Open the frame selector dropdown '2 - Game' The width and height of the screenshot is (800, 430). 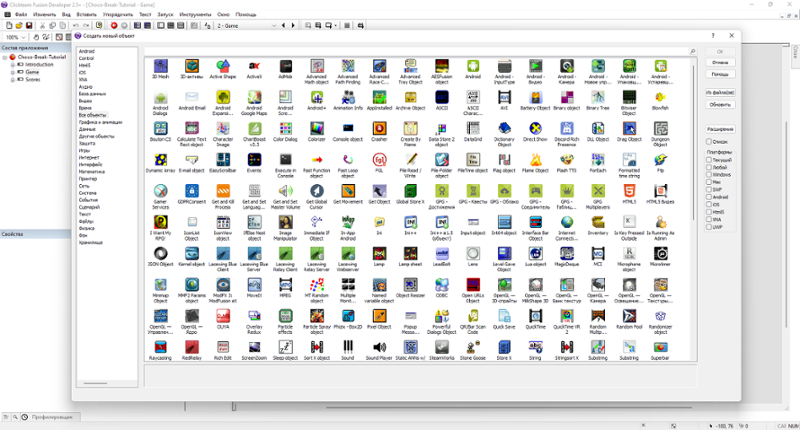click(246, 26)
